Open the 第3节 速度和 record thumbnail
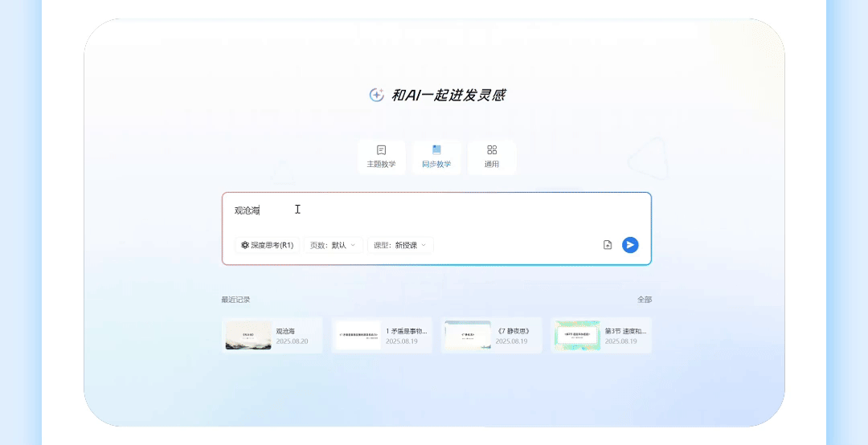868x445 pixels. 577,336
